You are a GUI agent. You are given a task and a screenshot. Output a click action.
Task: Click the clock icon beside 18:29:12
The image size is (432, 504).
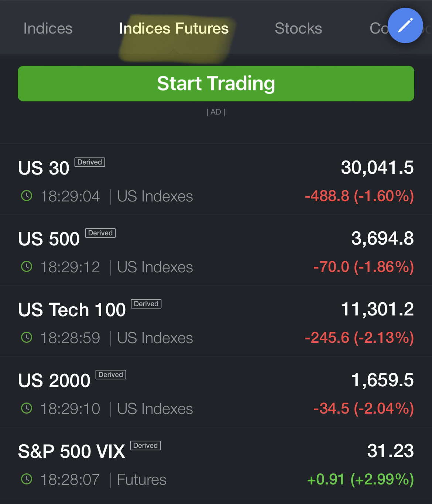(27, 266)
